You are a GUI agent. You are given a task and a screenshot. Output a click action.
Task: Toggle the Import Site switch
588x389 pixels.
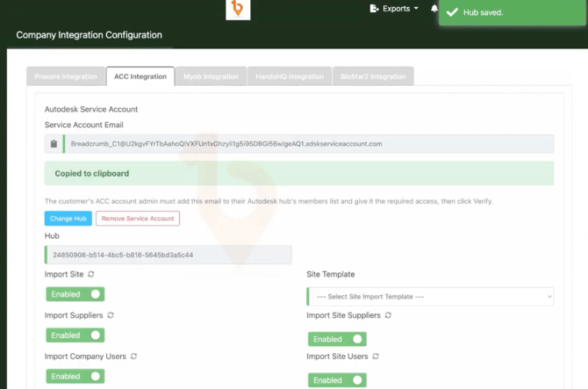pyautogui.click(x=75, y=294)
